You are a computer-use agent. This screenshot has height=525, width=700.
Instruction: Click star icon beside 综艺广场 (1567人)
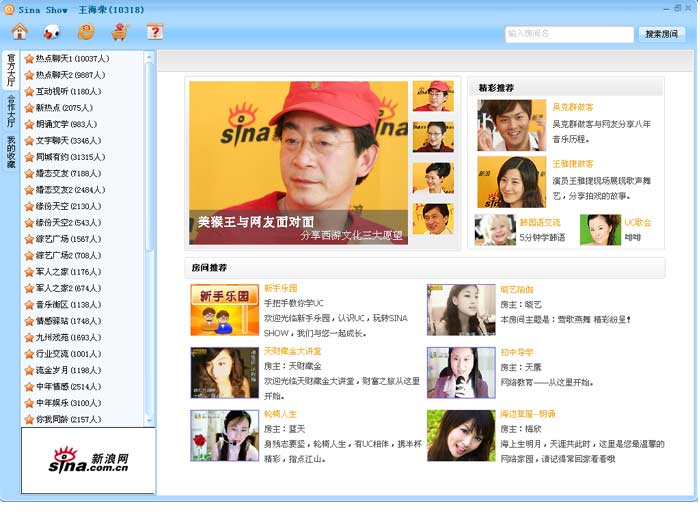29,239
